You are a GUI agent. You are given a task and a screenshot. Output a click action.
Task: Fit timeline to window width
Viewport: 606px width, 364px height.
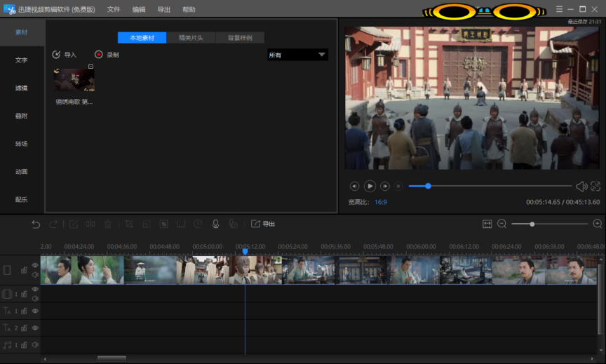pyautogui.click(x=487, y=224)
